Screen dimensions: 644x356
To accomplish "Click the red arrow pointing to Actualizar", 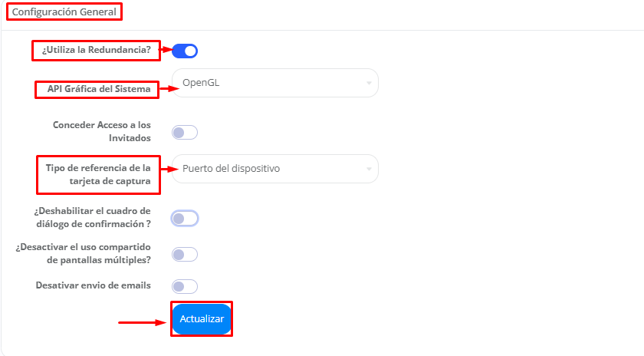I will (x=143, y=323).
